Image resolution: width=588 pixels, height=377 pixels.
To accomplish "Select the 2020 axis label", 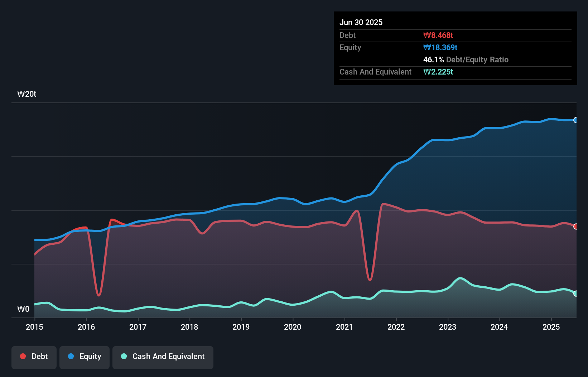I will pyautogui.click(x=293, y=327).
